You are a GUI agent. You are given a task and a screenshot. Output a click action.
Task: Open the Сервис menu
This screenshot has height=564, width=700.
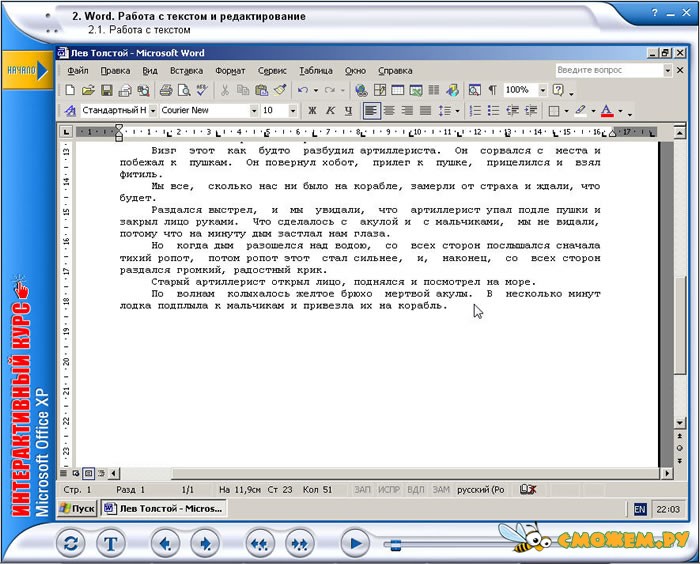tap(272, 71)
